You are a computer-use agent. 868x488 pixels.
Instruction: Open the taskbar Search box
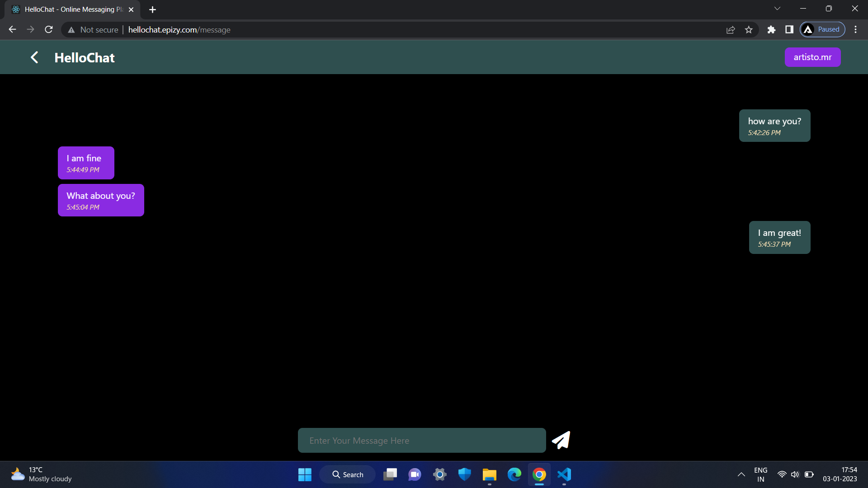[x=347, y=474]
